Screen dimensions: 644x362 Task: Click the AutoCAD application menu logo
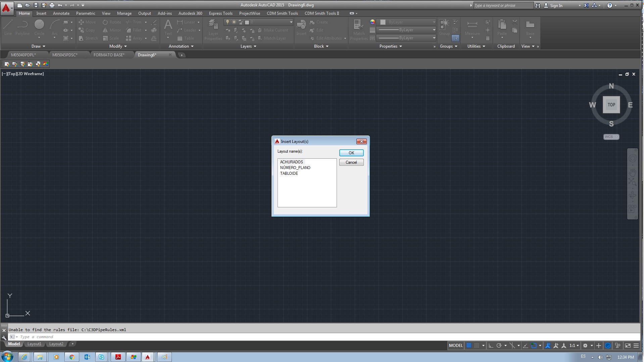pyautogui.click(x=6, y=8)
